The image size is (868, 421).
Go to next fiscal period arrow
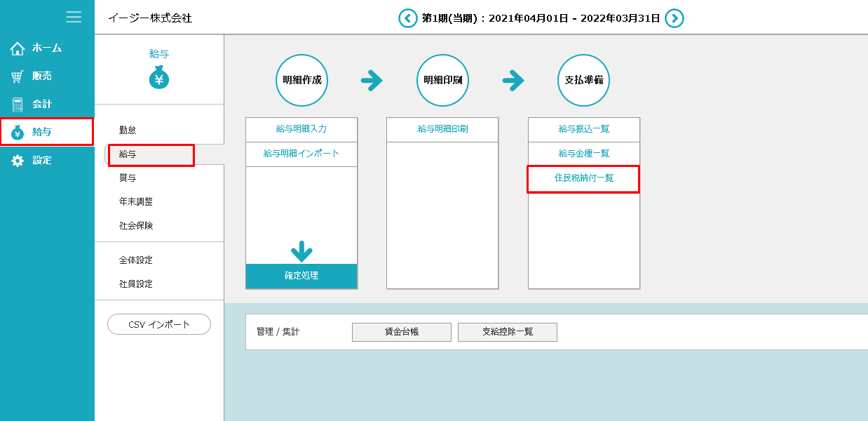(x=674, y=18)
